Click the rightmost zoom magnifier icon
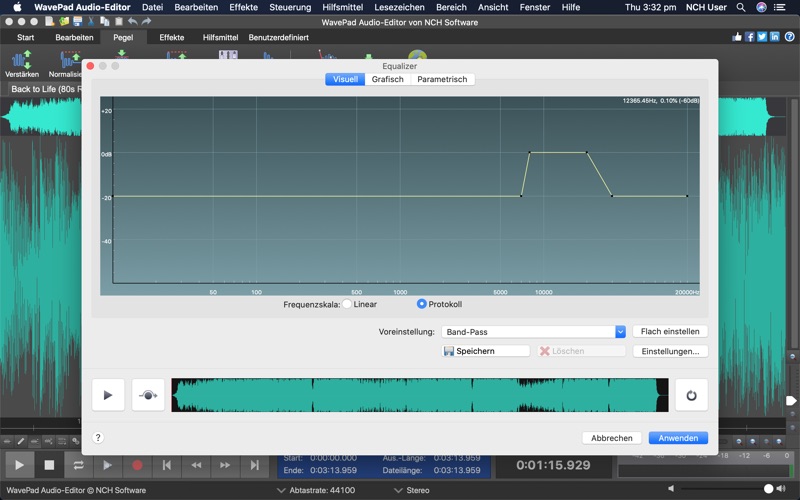This screenshot has height=500, width=800. (x=779, y=441)
